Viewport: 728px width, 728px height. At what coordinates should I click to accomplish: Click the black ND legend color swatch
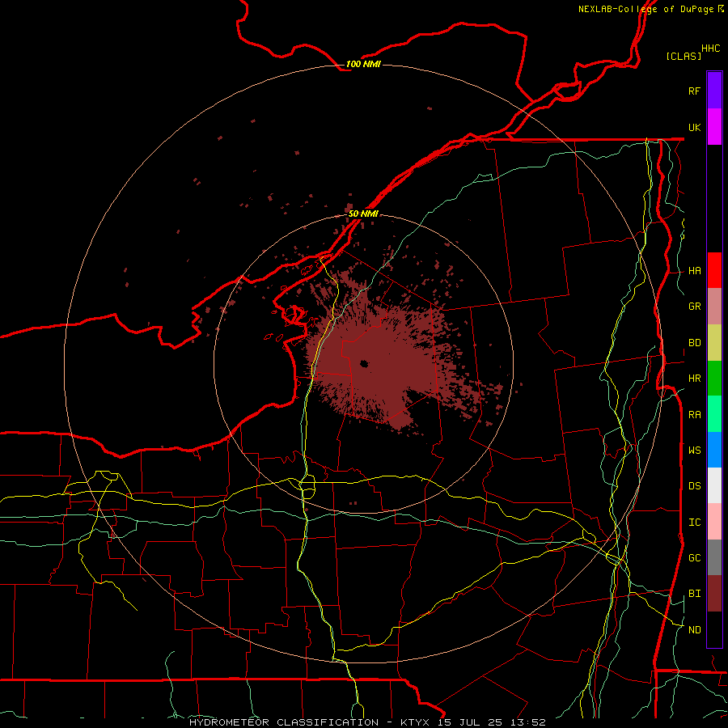click(x=714, y=629)
